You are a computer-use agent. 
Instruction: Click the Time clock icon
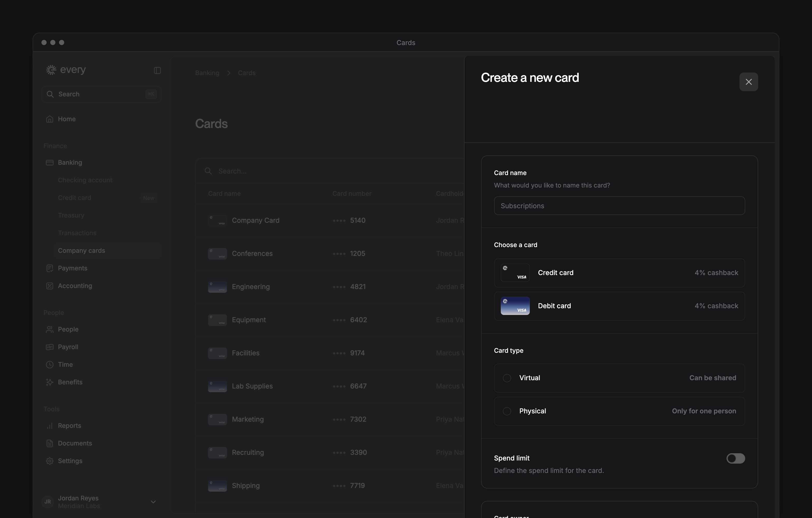pos(49,365)
